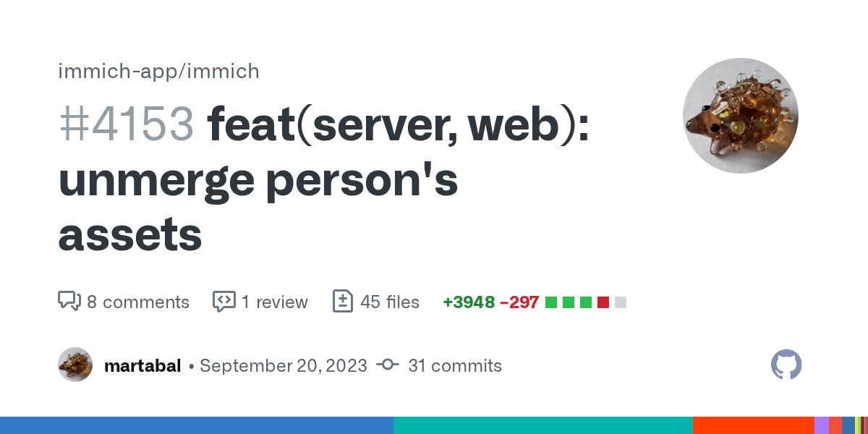Click the -297 deletions count
This screenshot has width=868, height=434.
click(x=519, y=302)
